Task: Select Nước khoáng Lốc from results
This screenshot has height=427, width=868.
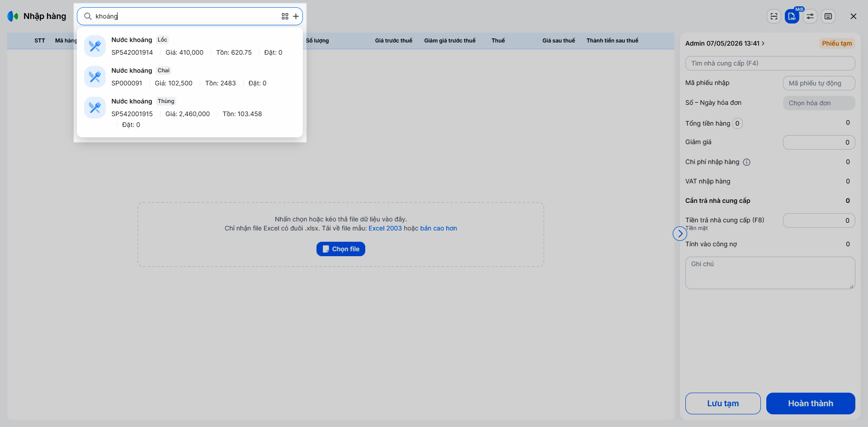Action: pyautogui.click(x=190, y=46)
